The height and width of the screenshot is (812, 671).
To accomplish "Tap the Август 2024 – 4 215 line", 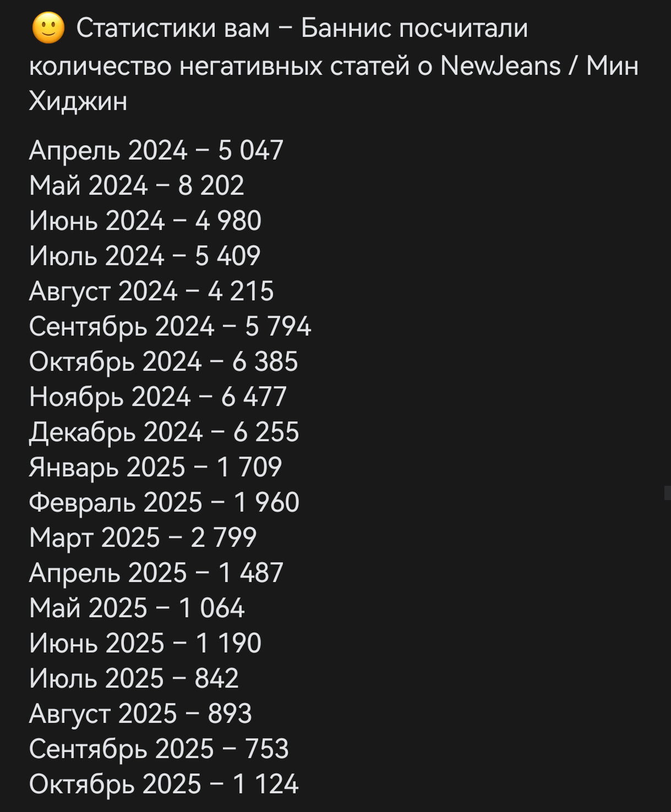I will pos(151,291).
